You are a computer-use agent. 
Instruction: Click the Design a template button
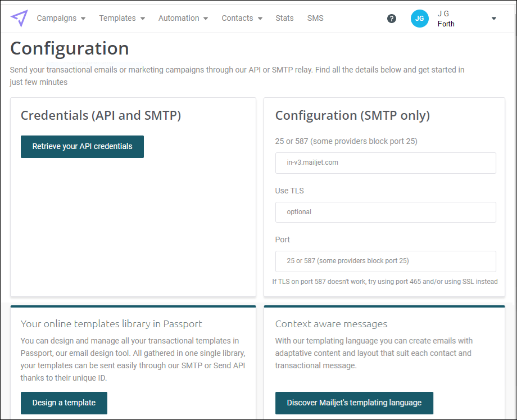[x=64, y=403]
